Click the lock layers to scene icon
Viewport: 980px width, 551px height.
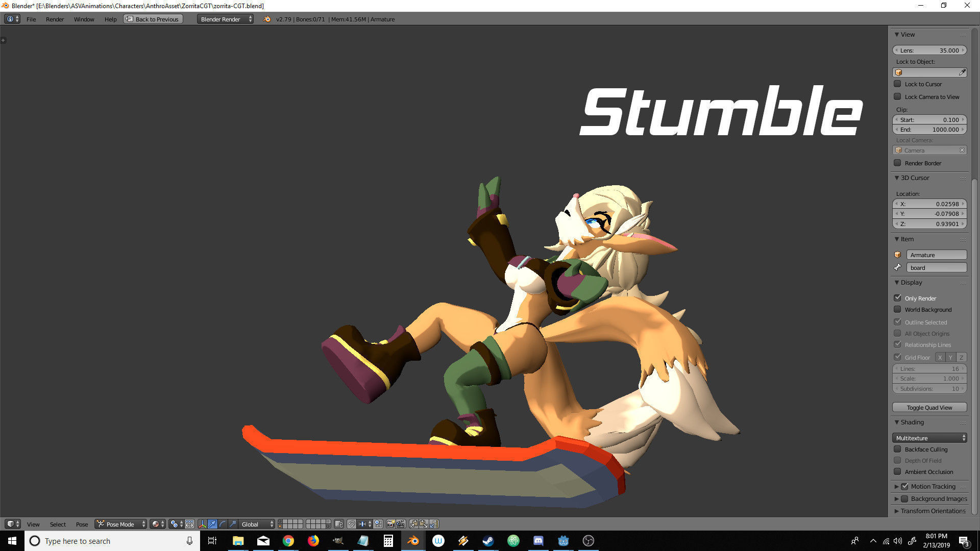pyautogui.click(x=339, y=524)
